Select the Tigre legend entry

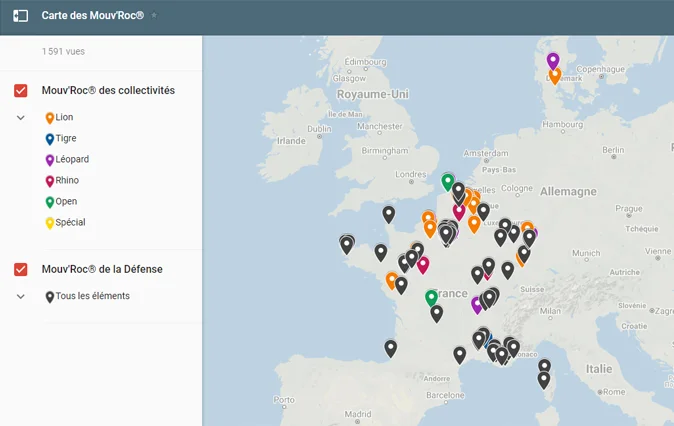point(65,139)
